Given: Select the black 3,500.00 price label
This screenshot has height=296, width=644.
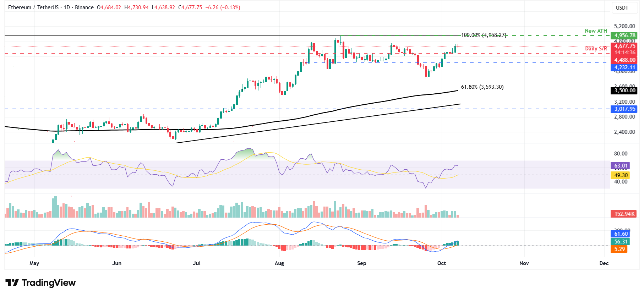Looking at the screenshot, I should (624, 91).
